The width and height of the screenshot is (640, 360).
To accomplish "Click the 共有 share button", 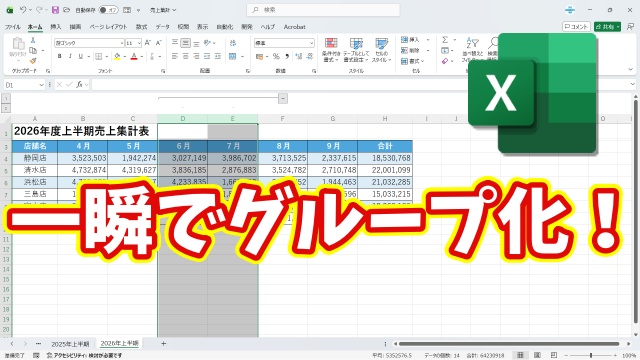I will tap(607, 27).
